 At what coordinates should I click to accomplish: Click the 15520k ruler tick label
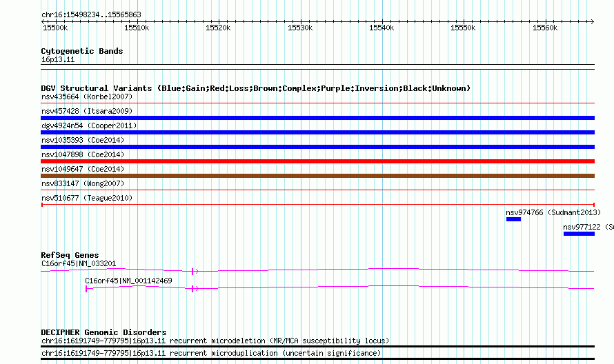[x=218, y=28]
